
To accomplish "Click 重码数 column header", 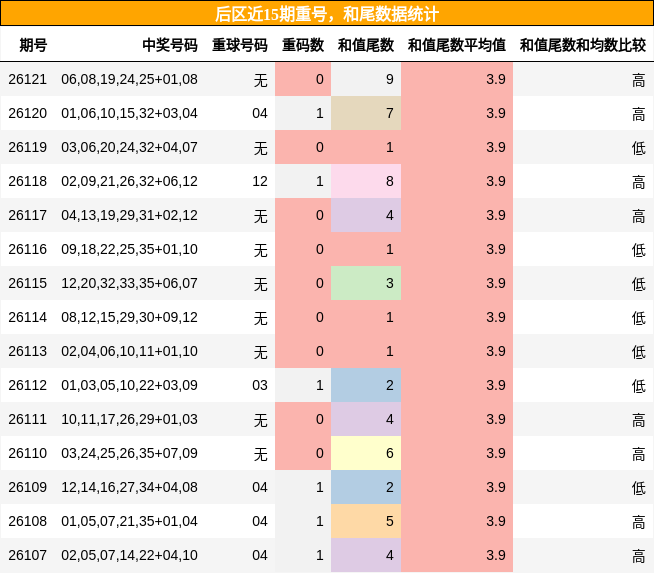I will coord(303,45).
